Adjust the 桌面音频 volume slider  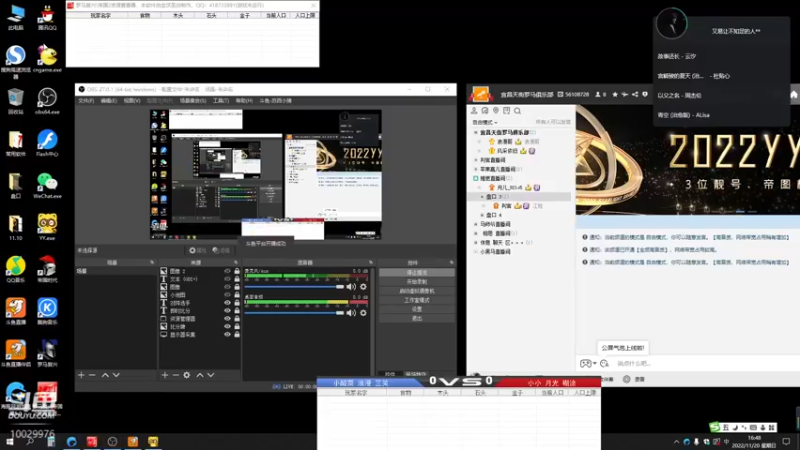pyautogui.click(x=294, y=313)
